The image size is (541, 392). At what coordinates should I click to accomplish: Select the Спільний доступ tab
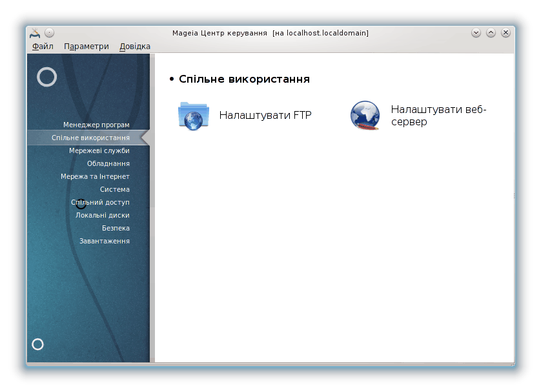[x=101, y=202]
